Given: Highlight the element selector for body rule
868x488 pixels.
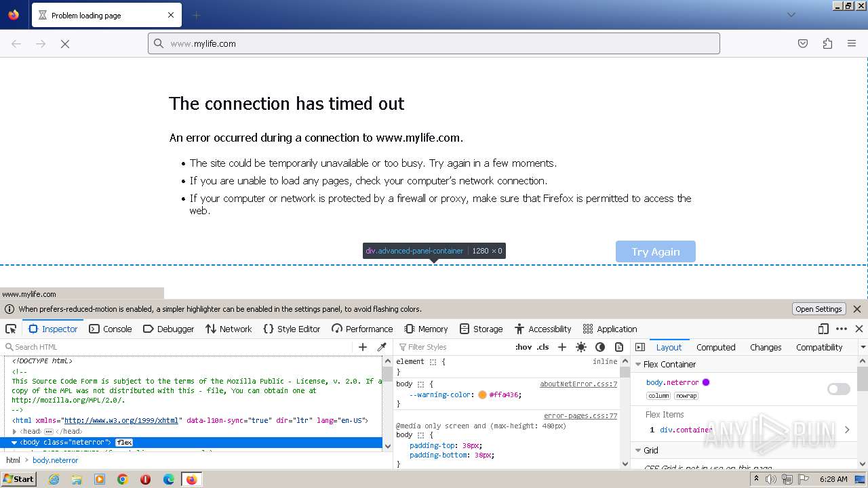Looking at the screenshot, I should 420,384.
